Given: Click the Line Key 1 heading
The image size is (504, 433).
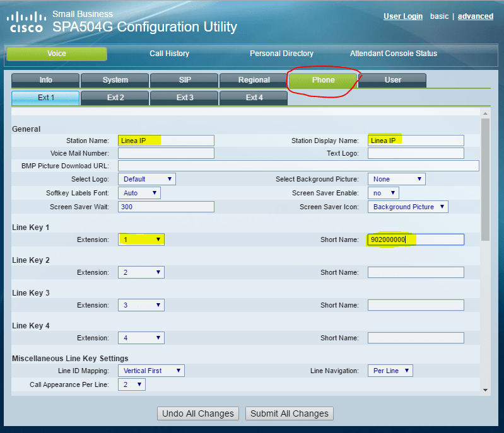Looking at the screenshot, I should pos(31,228).
